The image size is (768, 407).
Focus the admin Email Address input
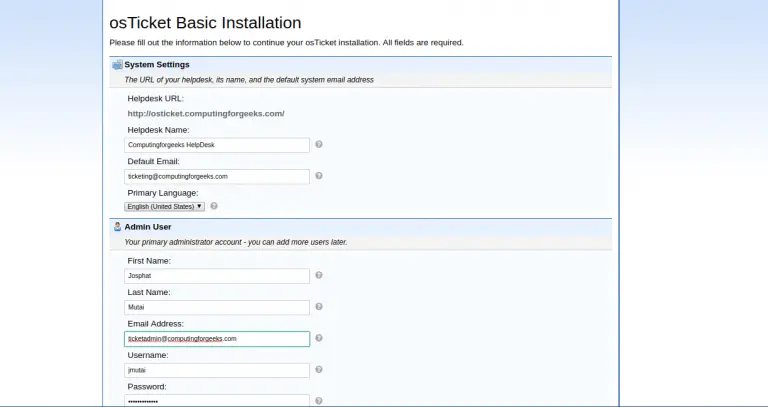(216, 339)
